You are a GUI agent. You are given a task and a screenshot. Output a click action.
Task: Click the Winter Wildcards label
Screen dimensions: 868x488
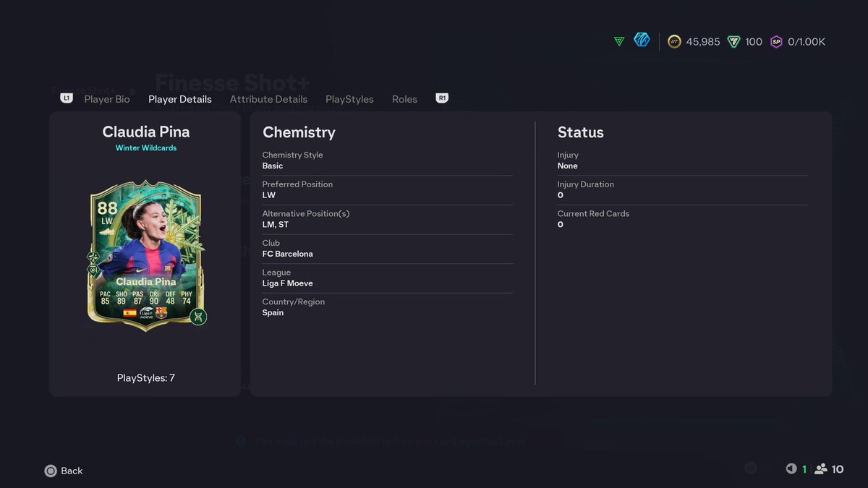coord(146,148)
